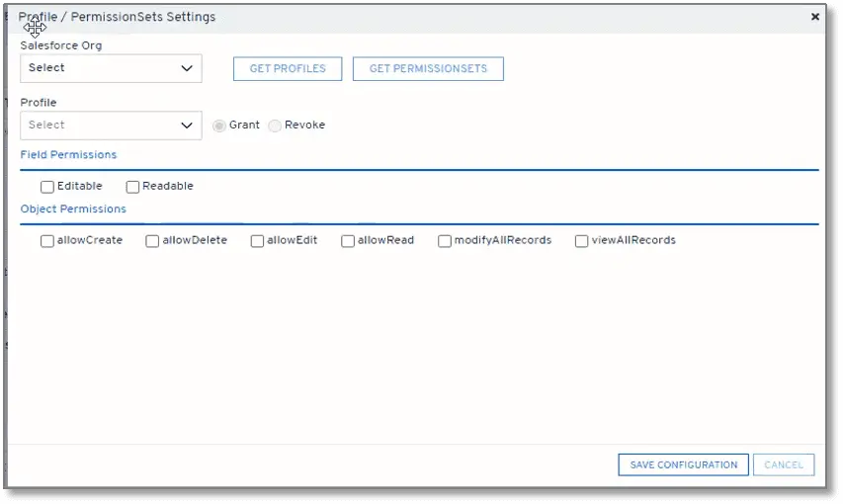Click the Field Permissions section heading
The height and width of the screenshot is (504, 843).
point(68,155)
